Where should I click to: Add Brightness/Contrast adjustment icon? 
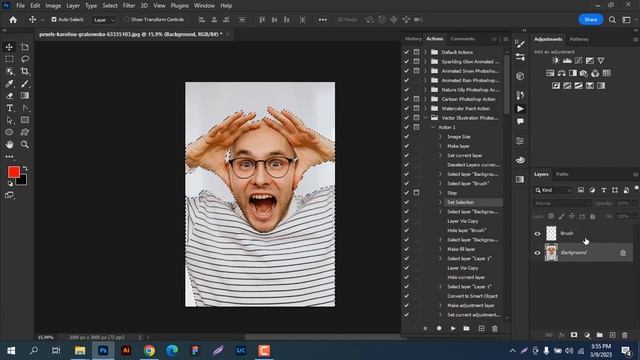click(556, 60)
